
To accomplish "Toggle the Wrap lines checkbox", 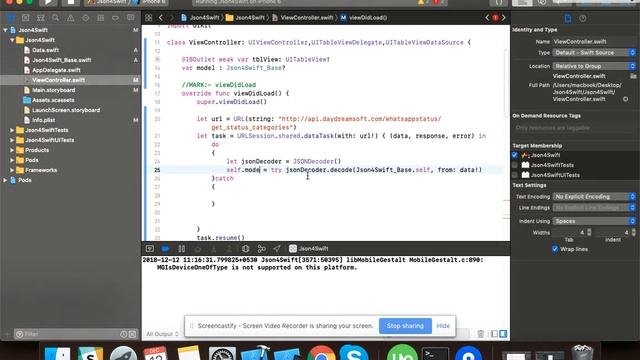I will 555,249.
